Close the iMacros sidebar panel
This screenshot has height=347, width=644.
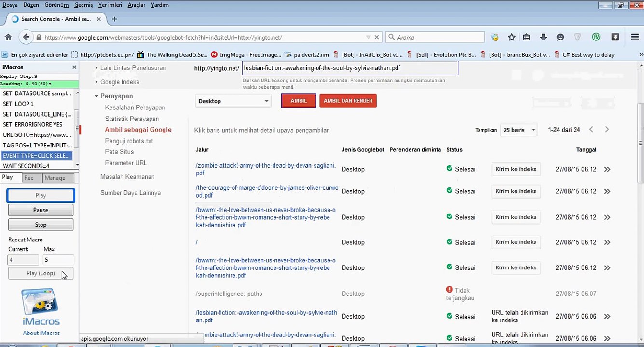[74, 67]
